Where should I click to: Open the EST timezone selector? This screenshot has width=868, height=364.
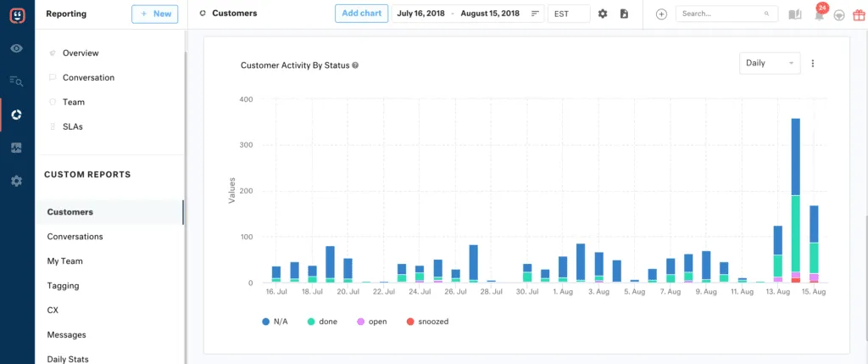568,14
